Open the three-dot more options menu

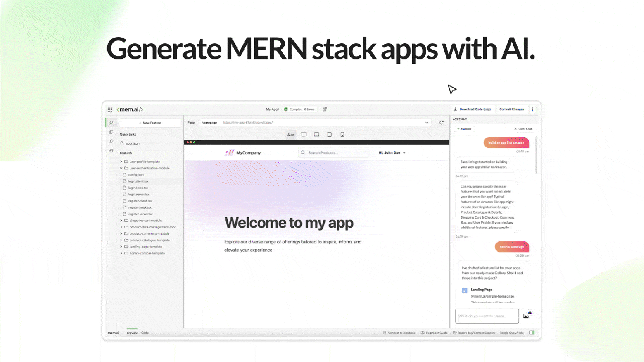(x=532, y=109)
